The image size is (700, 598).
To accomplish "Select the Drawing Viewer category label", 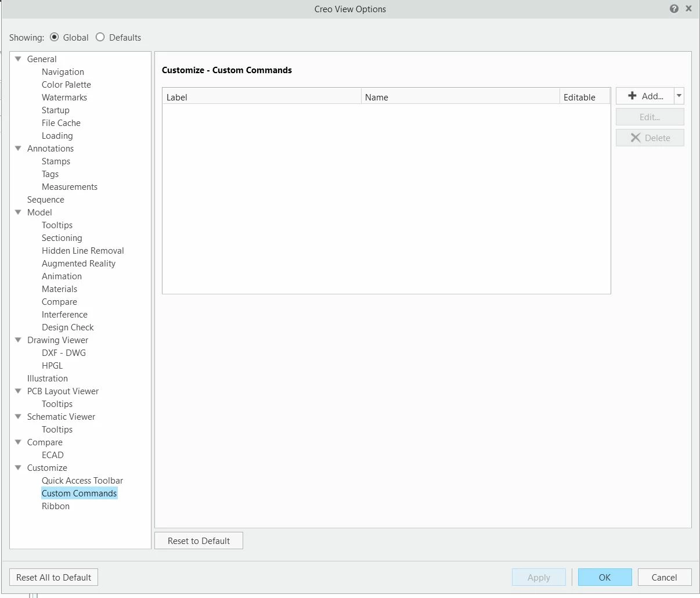I will point(58,340).
